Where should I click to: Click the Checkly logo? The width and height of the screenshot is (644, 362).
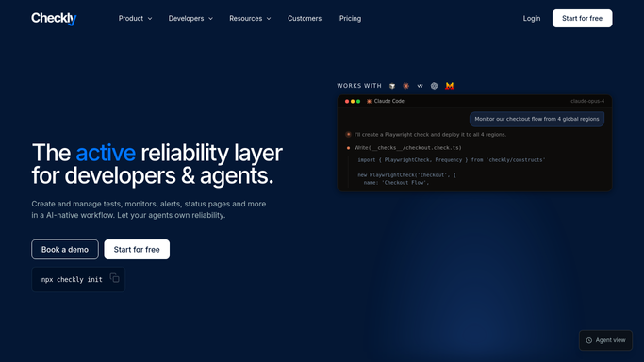[x=54, y=19]
